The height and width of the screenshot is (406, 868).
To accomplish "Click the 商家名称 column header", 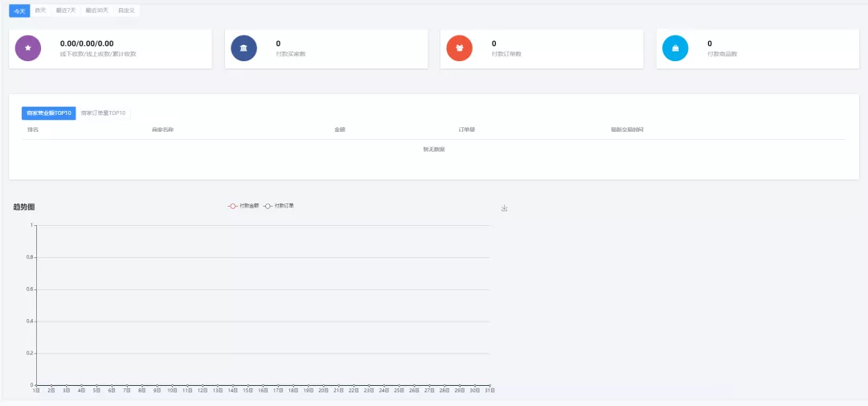I will 163,129.
